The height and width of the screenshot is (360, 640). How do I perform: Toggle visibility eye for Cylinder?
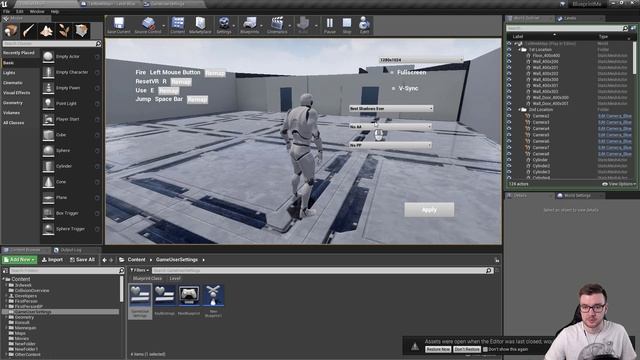[x=509, y=160]
